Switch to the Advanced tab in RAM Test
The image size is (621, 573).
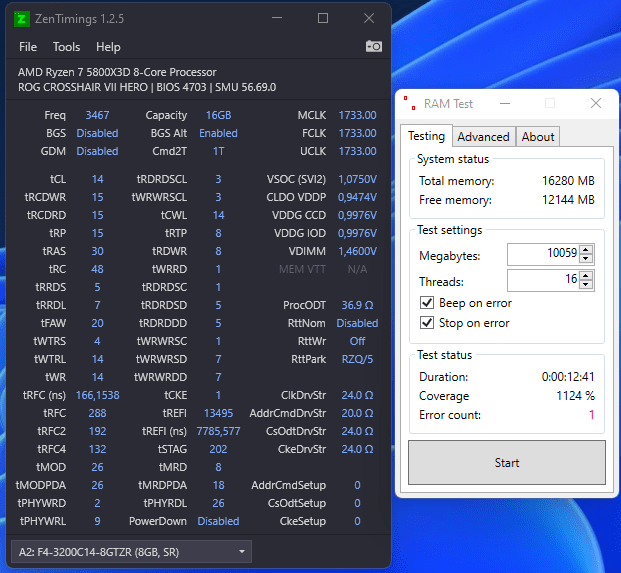tap(483, 137)
